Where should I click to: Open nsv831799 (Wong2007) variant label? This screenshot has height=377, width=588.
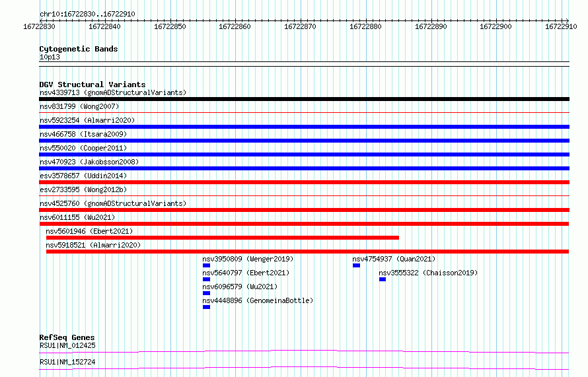(79, 106)
